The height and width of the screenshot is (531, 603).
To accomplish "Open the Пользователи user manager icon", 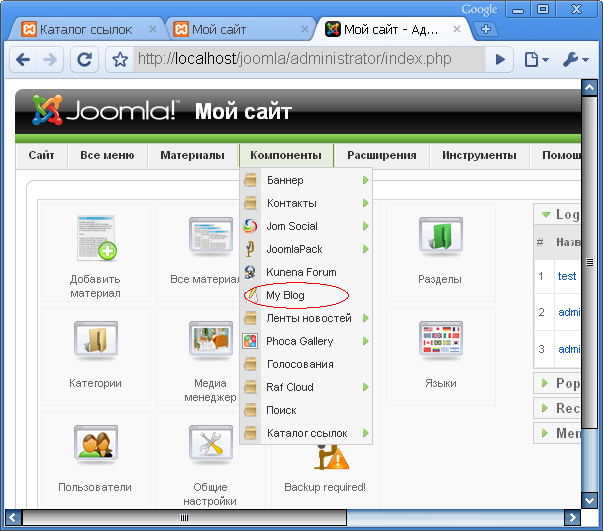I will click(x=96, y=444).
